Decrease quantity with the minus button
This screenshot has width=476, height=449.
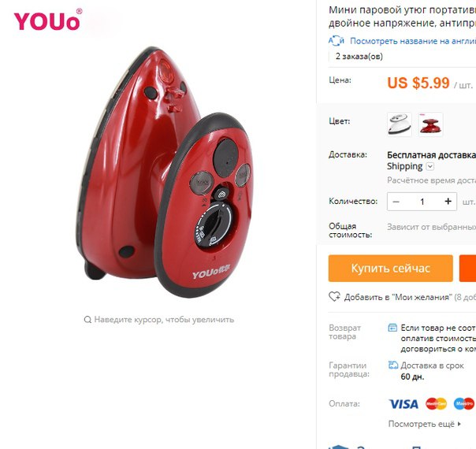[396, 202]
